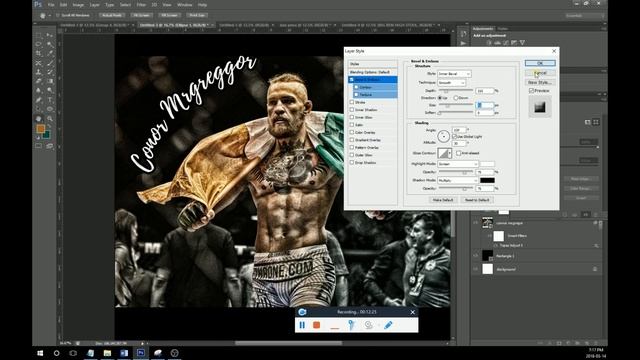This screenshot has width=640, height=360.
Task: Toggle the Use Global Light checkbox
Action: [x=454, y=136]
